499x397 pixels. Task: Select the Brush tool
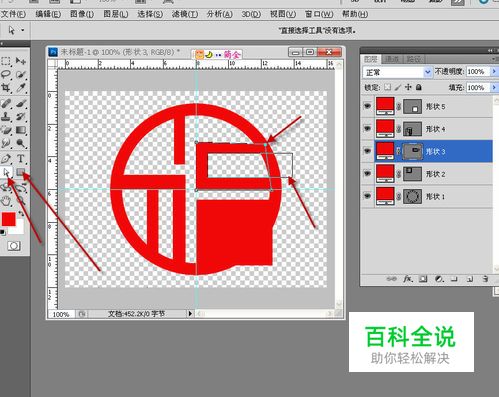coord(21,103)
